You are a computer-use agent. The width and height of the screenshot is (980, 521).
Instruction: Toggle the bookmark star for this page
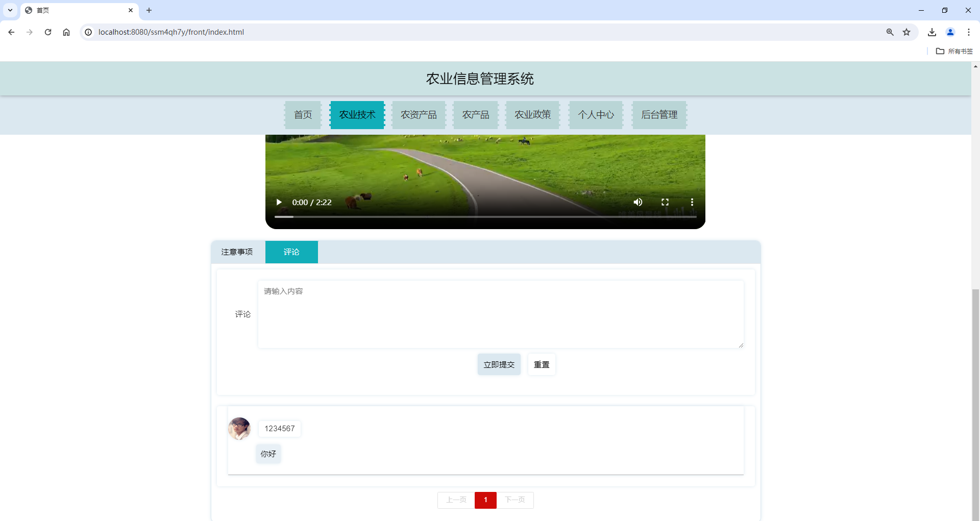pos(907,32)
